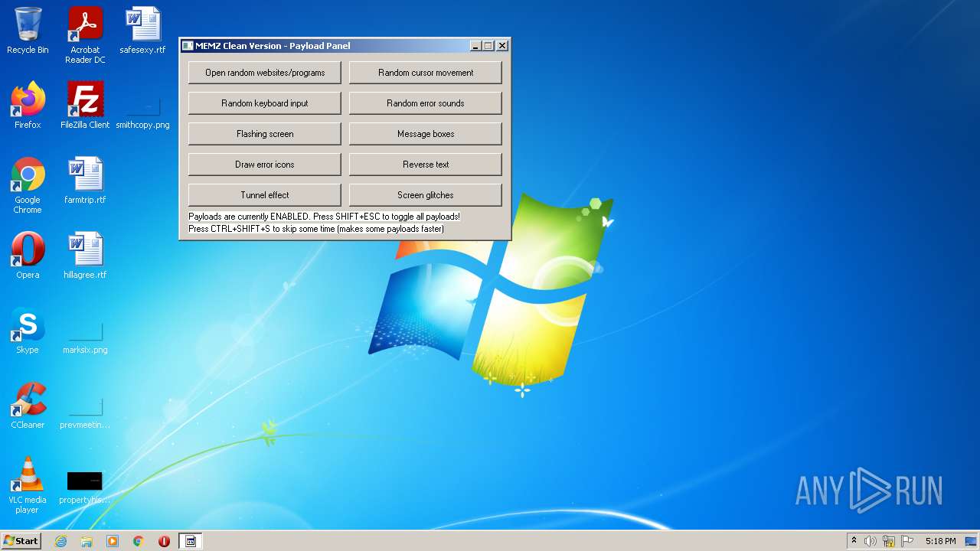Toggle Draw error icons payload
This screenshot has height=551, width=980.
(x=265, y=165)
